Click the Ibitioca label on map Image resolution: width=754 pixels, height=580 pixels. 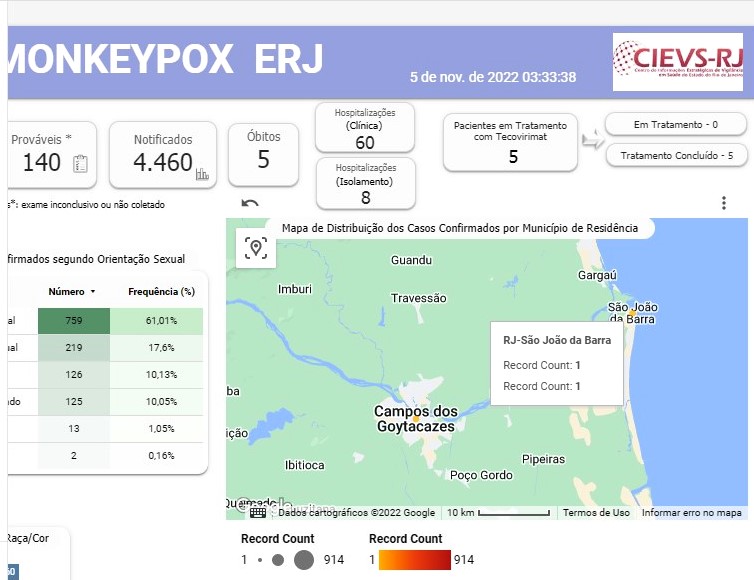coord(304,465)
